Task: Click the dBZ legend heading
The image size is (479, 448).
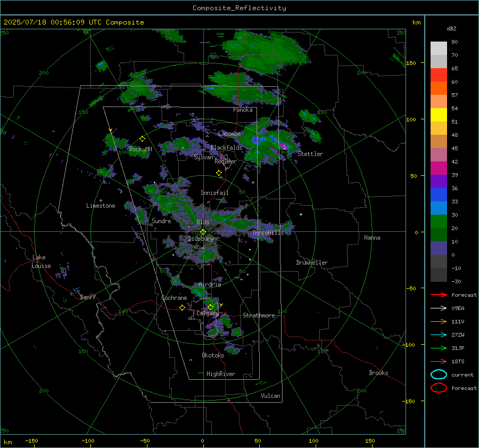Action: (x=451, y=28)
